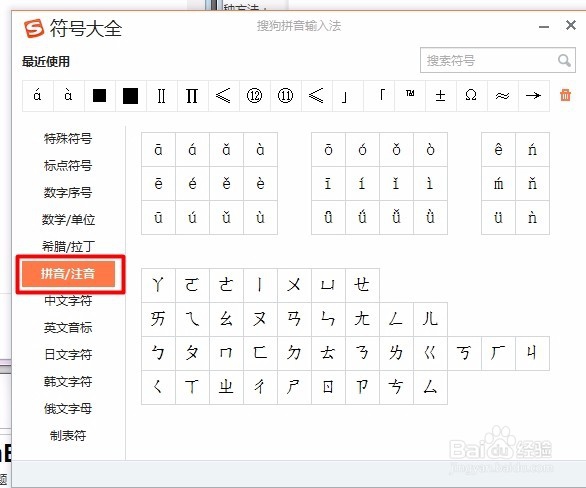Screen dimensions: 586x488
Task: Insert pinyin ī symbol
Action: coord(329,183)
